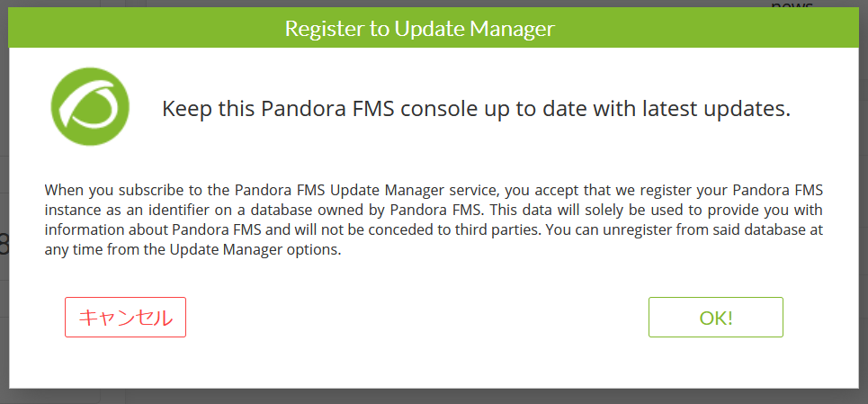Screen dimensions: 868x404
Task: Click the line 'any time from the Update Manager options'
Action: (x=192, y=249)
